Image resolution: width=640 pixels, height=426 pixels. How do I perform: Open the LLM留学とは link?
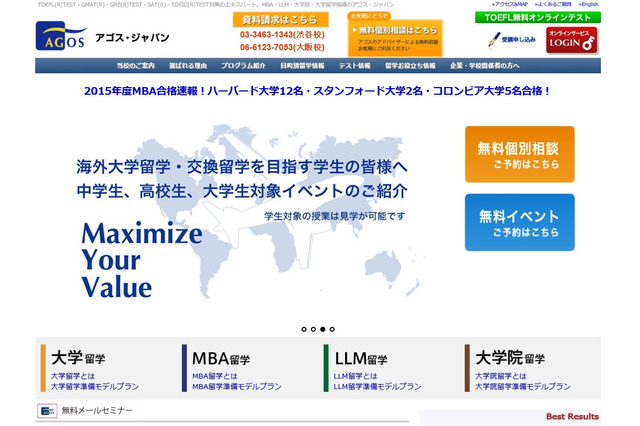pyautogui.click(x=356, y=376)
